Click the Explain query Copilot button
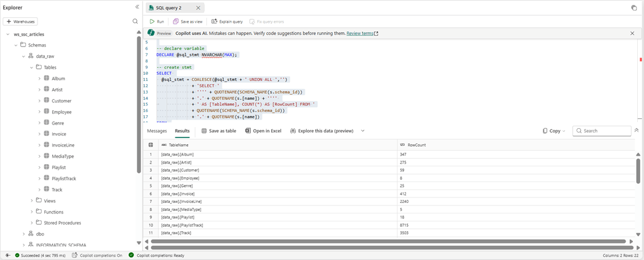644x260 pixels. pyautogui.click(x=227, y=21)
